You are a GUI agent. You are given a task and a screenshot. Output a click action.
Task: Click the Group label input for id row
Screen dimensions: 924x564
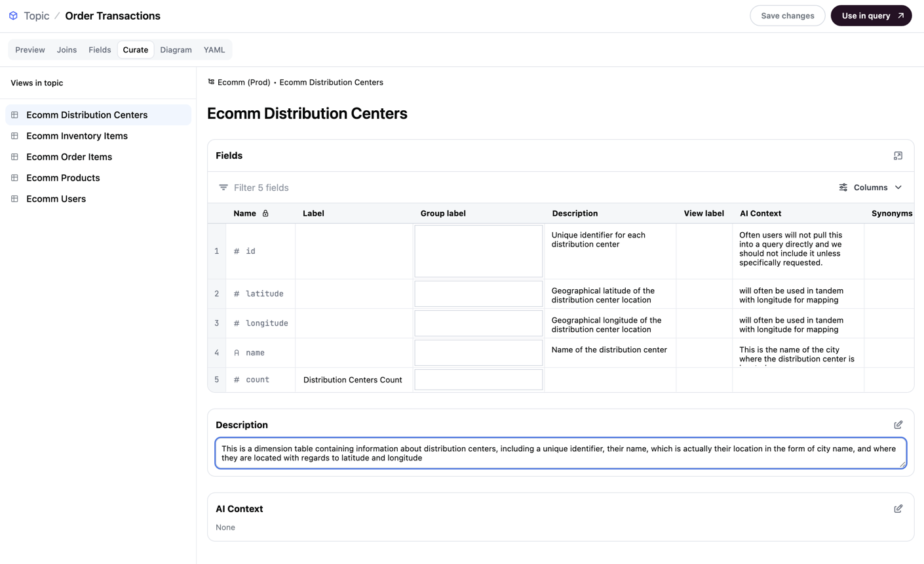[x=478, y=251]
